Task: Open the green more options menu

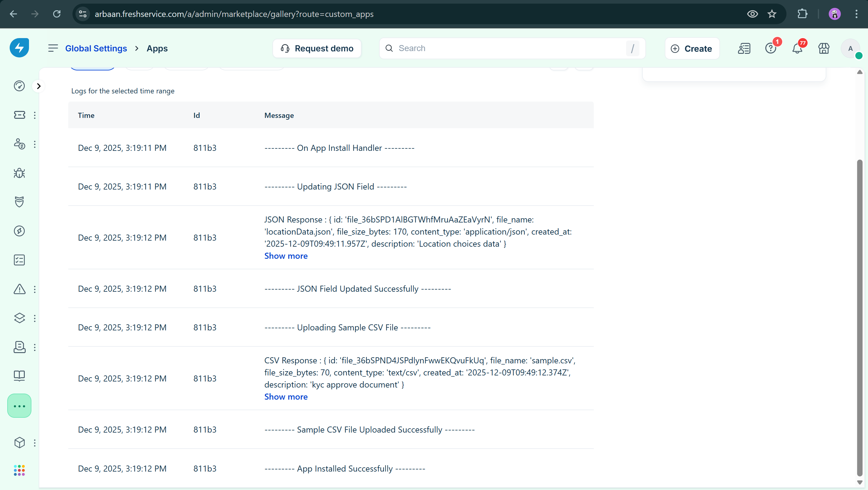Action: (x=19, y=406)
